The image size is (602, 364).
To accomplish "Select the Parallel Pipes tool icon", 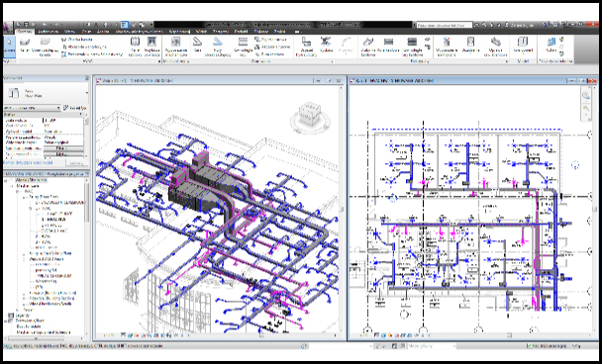I will 243,42.
